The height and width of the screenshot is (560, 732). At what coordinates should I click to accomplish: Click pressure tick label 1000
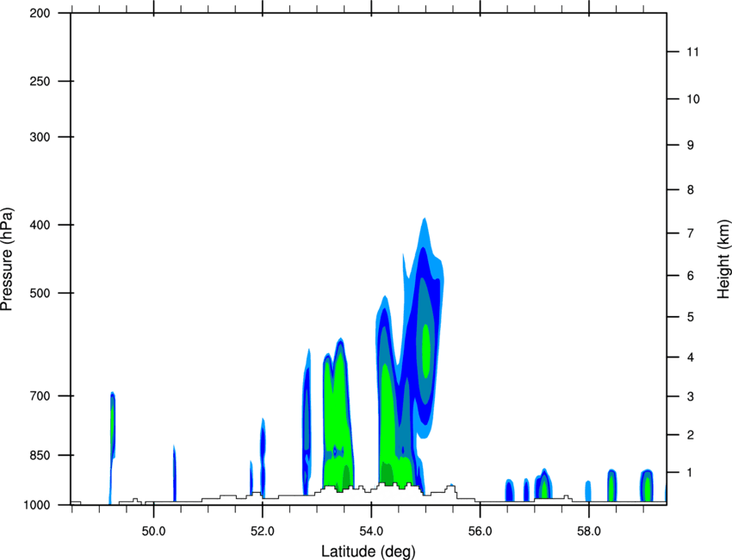[37, 505]
